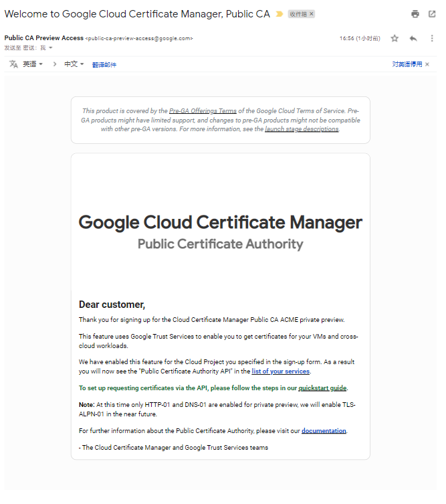Open target language dropdown 中文

(x=74, y=64)
